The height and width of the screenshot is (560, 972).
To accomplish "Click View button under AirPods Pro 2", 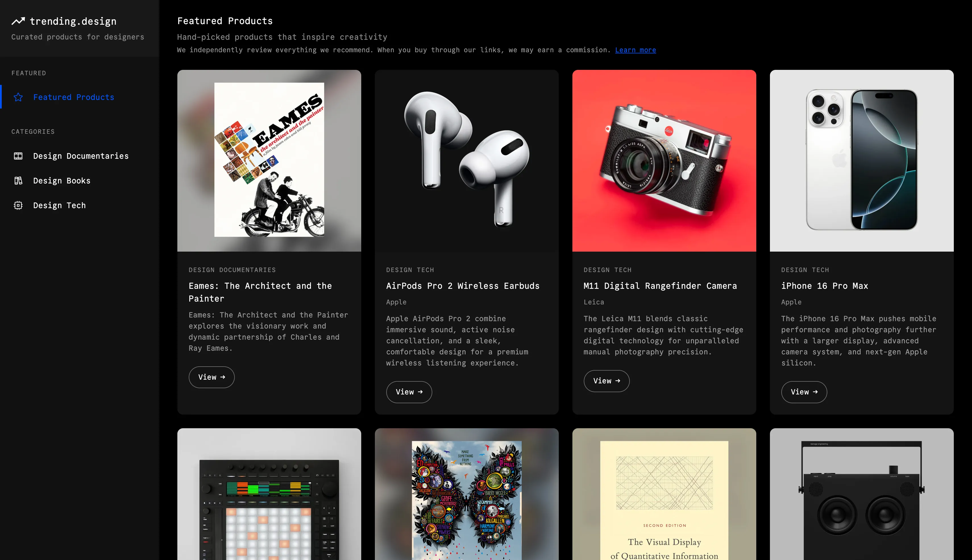I will (x=409, y=392).
